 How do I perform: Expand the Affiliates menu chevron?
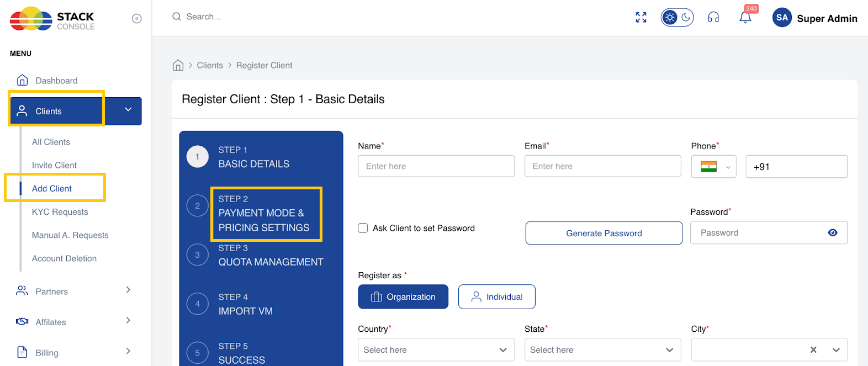coord(128,320)
